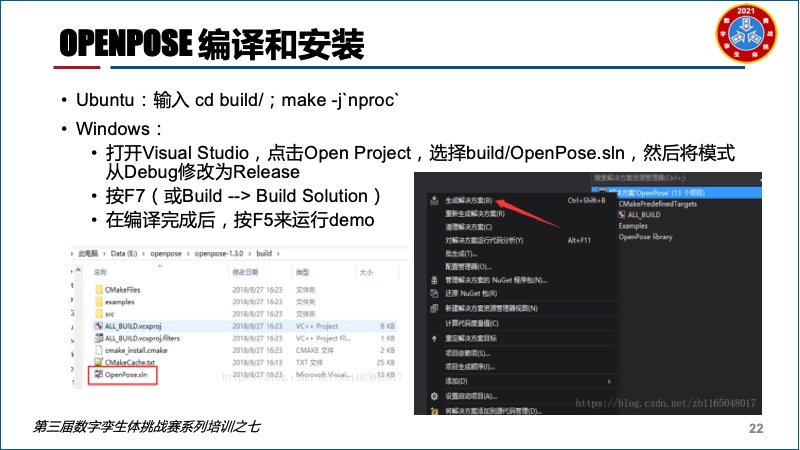Select 项目生成顺序(I)... menu entry
Image resolution: width=800 pixels, height=450 pixels.
coord(470,367)
